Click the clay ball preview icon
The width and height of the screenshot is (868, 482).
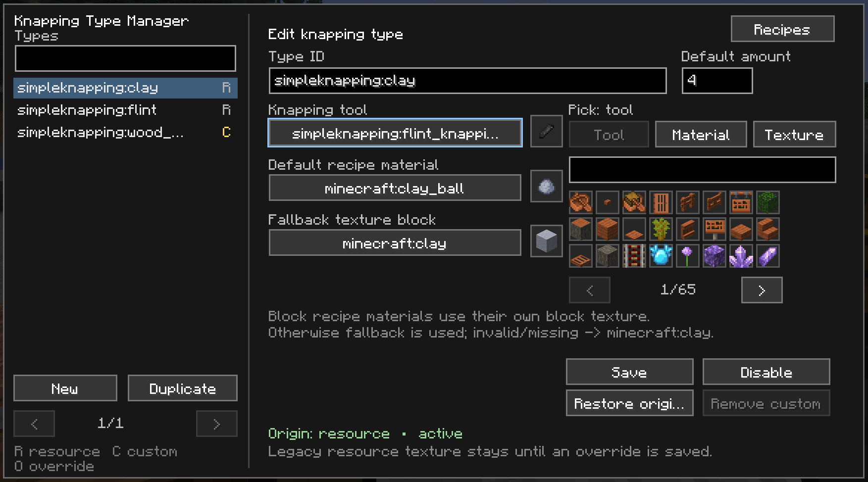[x=547, y=186]
